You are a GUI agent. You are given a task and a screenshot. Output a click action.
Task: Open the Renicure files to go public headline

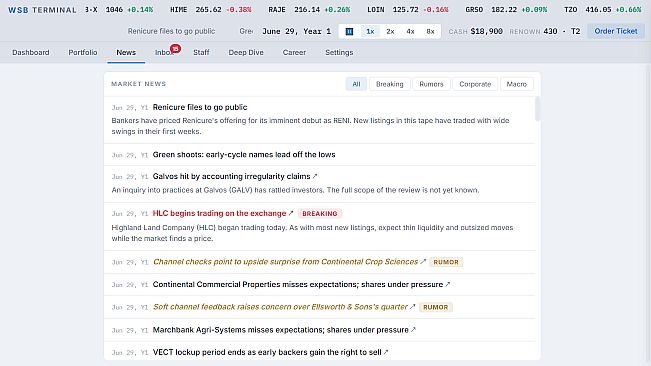[x=200, y=107]
